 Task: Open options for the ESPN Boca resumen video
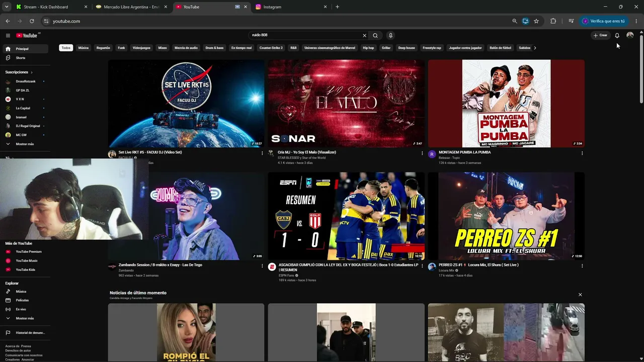[x=422, y=266]
